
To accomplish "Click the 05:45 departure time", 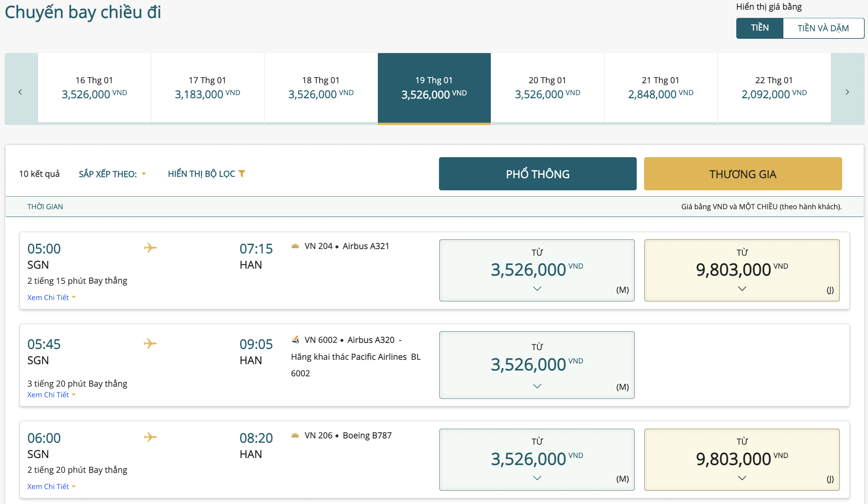I will (44, 344).
